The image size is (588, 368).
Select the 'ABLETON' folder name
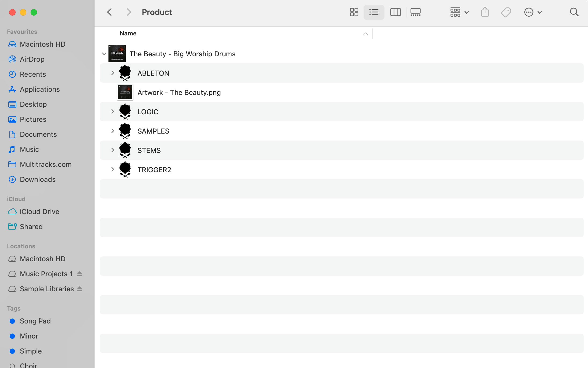pos(153,73)
